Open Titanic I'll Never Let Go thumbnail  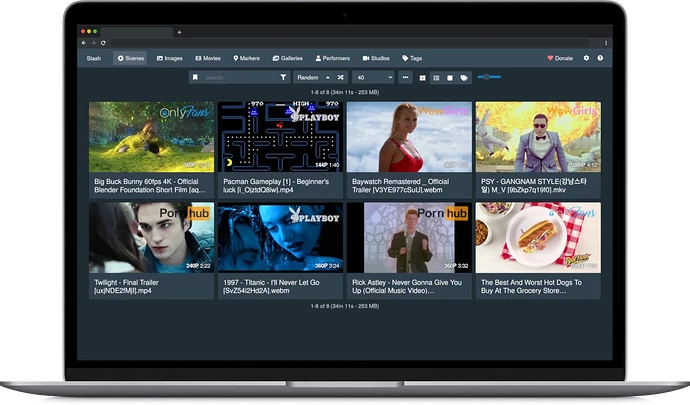pos(280,238)
